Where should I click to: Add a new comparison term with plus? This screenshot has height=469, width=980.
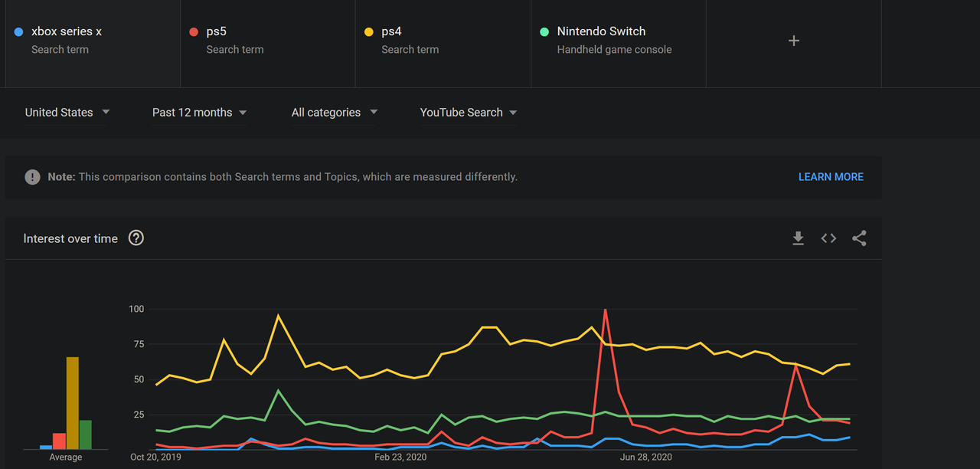pyautogui.click(x=794, y=41)
